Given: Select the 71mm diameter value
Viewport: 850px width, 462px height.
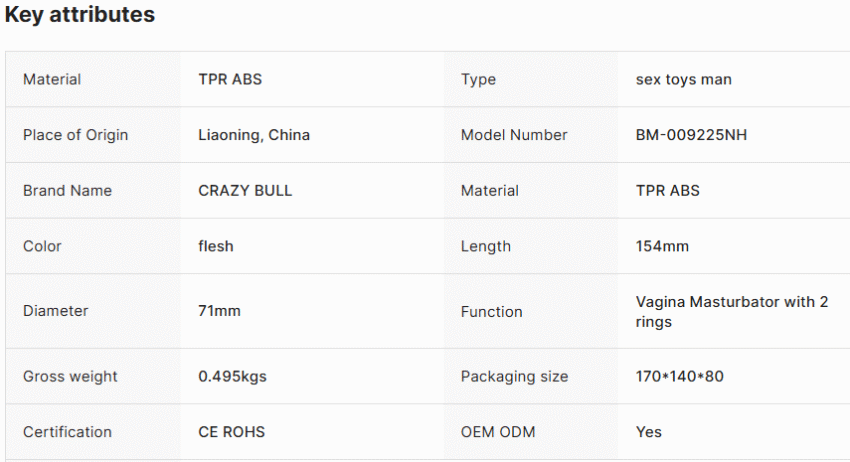Looking at the screenshot, I should pos(220,311).
